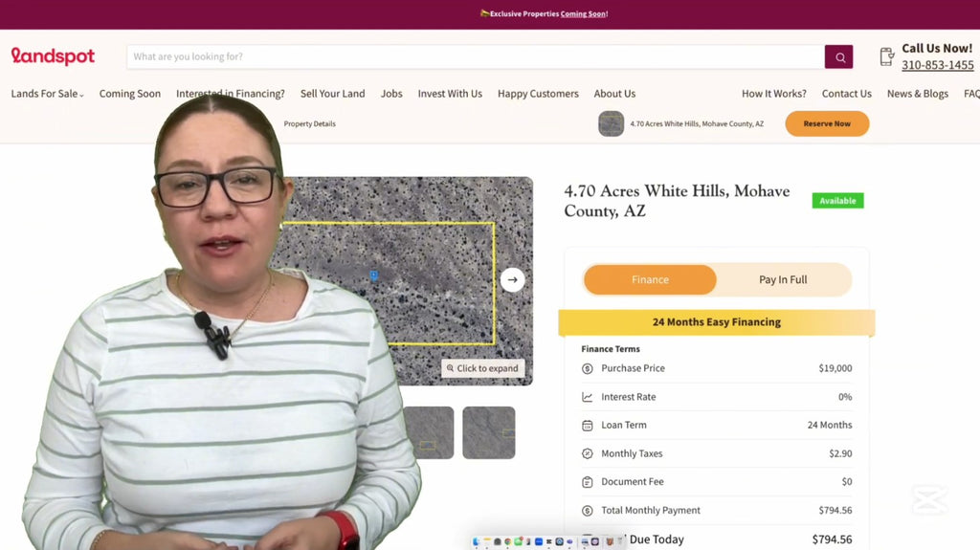Image resolution: width=980 pixels, height=550 pixels.
Task: Open the Coming Soon menu item
Action: 129,94
